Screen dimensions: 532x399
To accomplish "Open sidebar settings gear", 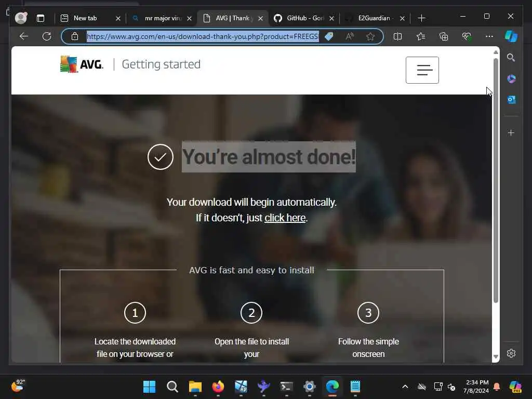I will point(511,353).
